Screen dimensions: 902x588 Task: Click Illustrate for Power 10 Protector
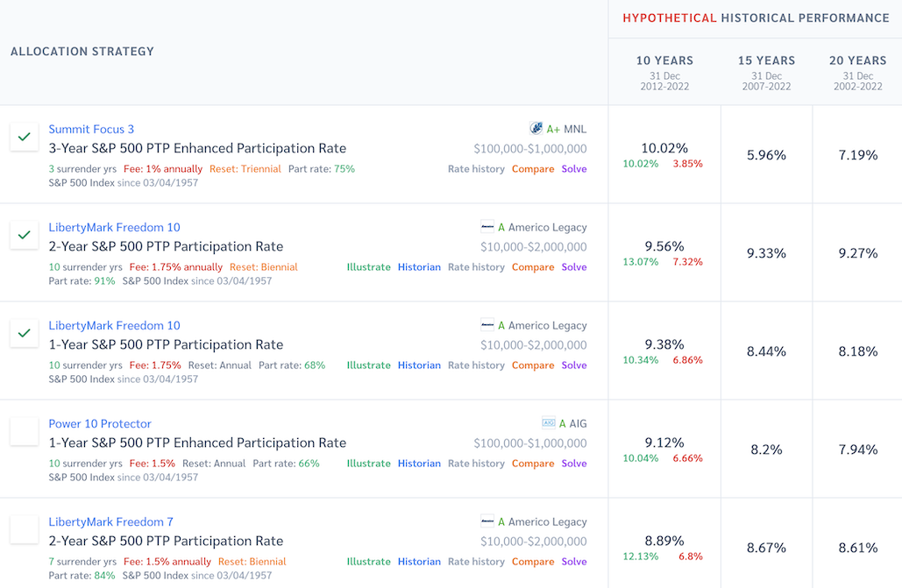(368, 464)
